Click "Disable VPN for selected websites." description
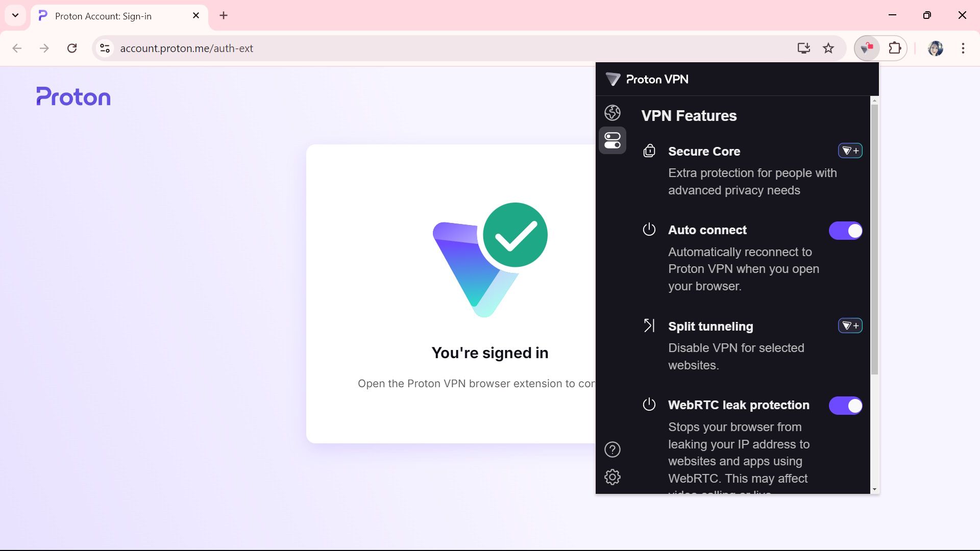Viewport: 980px width, 551px height. (x=736, y=357)
